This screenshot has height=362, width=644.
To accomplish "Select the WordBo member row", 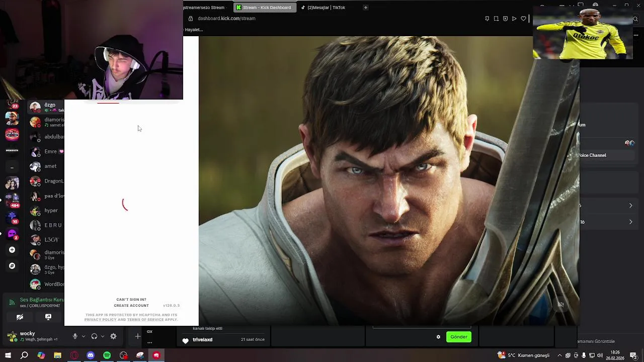I will click(46, 284).
